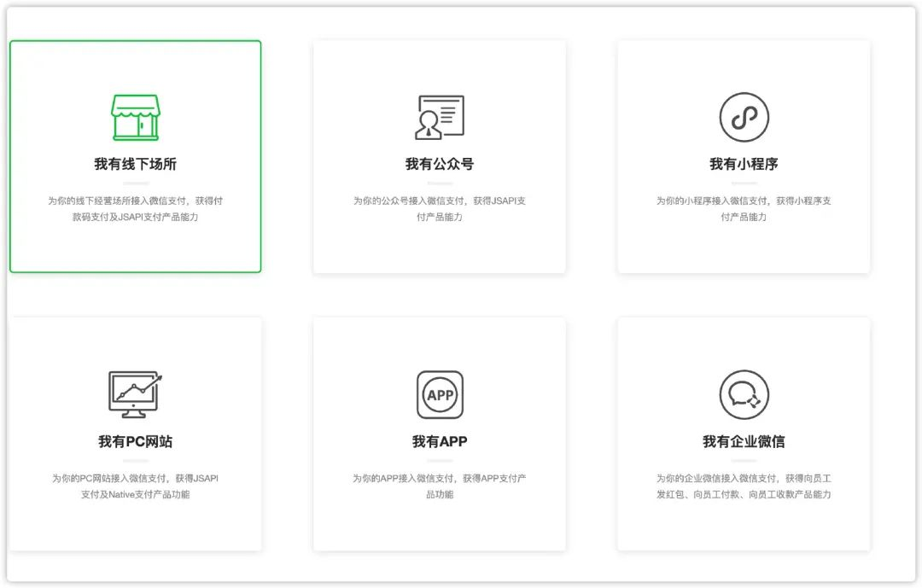Select the 我有企业微信 title

[744, 441]
